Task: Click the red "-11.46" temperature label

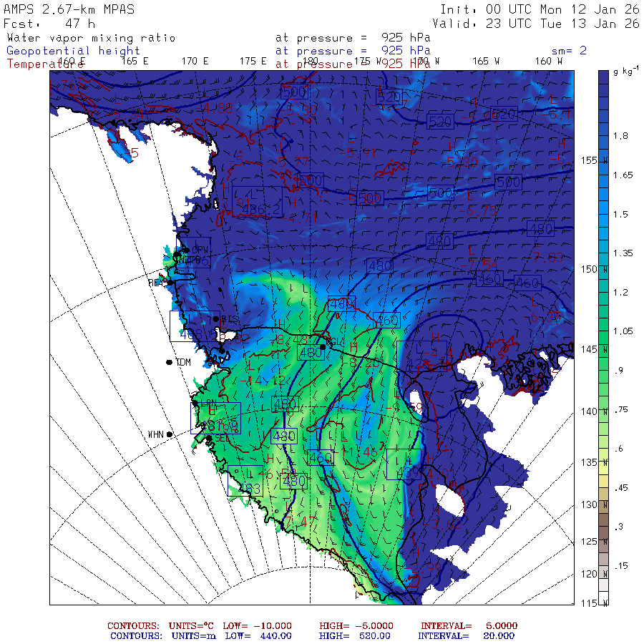Action: click(354, 452)
